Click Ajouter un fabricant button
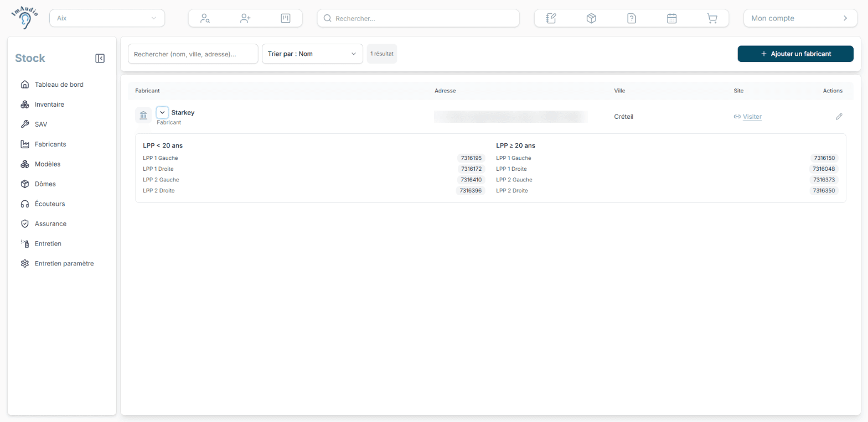Image resolution: width=868 pixels, height=422 pixels. [x=795, y=54]
